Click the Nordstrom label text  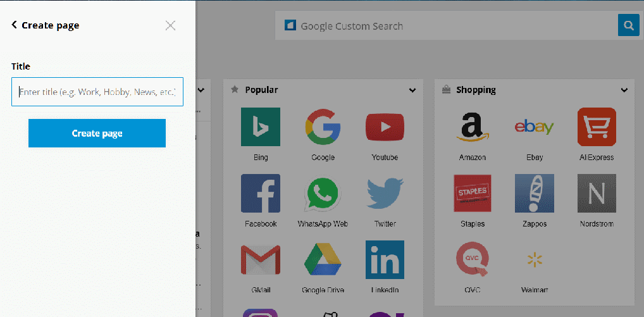click(597, 224)
